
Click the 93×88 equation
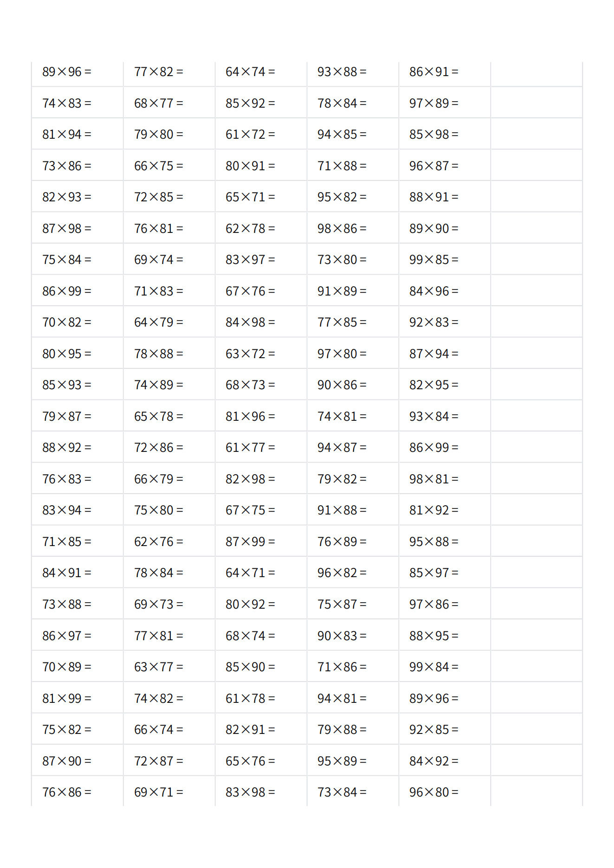(x=342, y=72)
